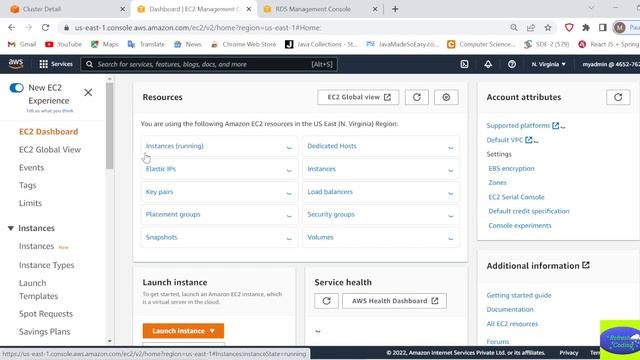Image resolution: width=640 pixels, height=360 pixels.
Task: Select EC2 Global View in sidebar
Action: pyautogui.click(x=50, y=149)
